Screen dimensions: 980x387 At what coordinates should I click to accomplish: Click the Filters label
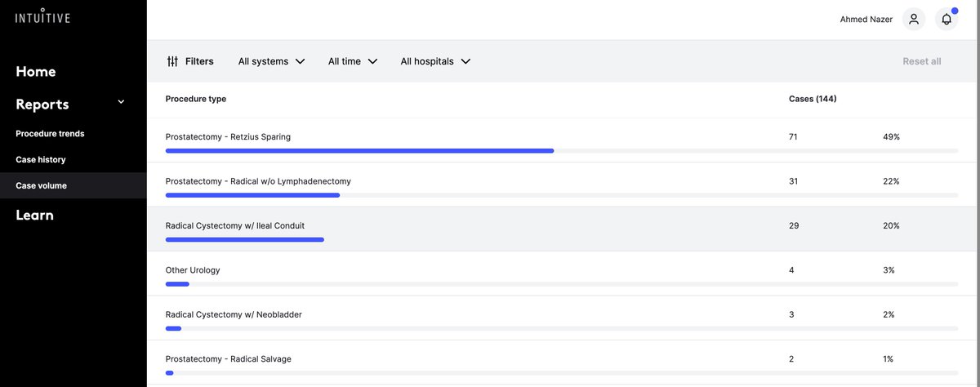click(199, 61)
